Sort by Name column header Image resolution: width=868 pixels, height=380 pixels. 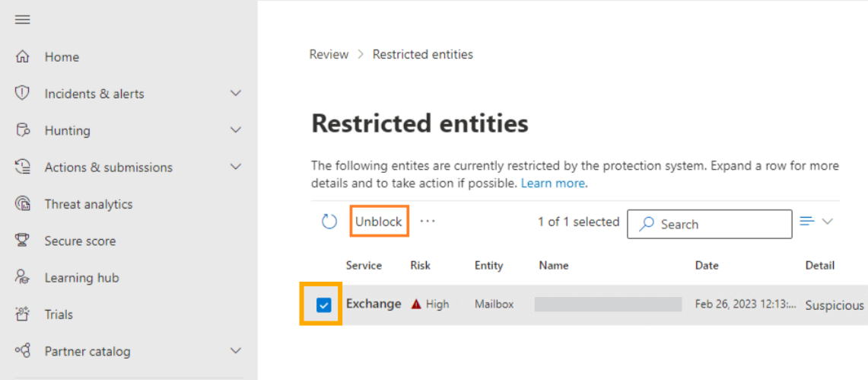554,265
